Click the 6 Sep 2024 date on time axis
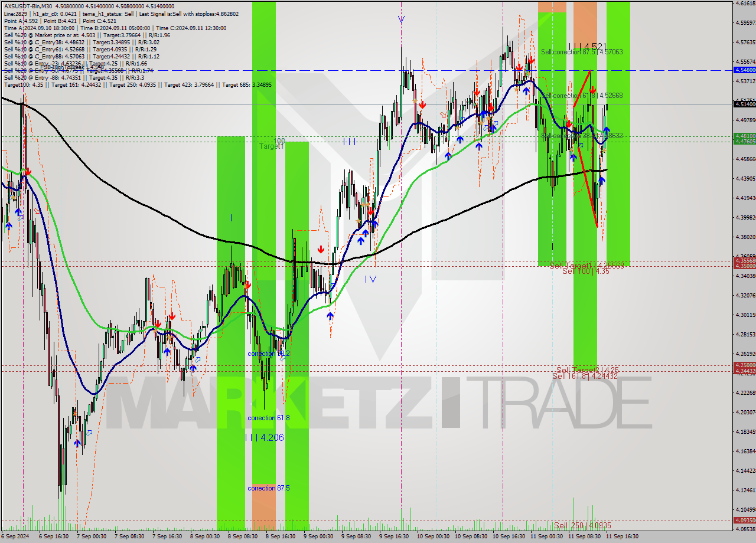The height and width of the screenshot is (543, 756). [x=16, y=537]
